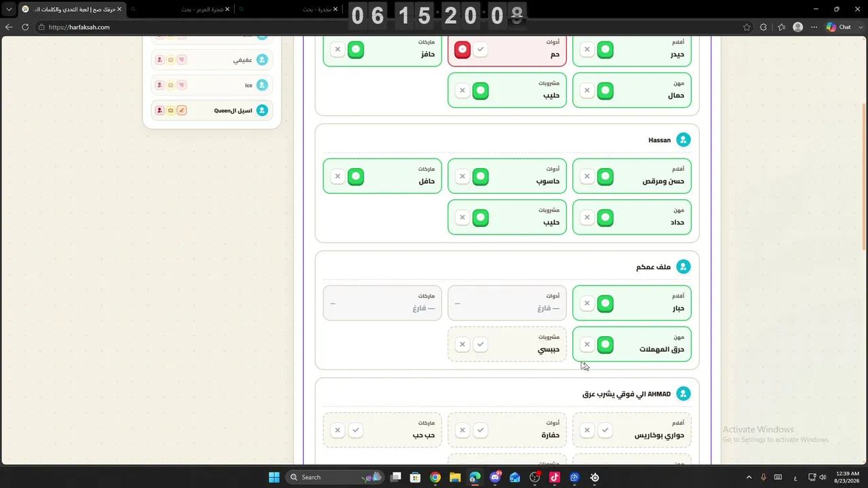Reject the حفارة answer with its X button
This screenshot has height=488, width=868.
click(462, 430)
